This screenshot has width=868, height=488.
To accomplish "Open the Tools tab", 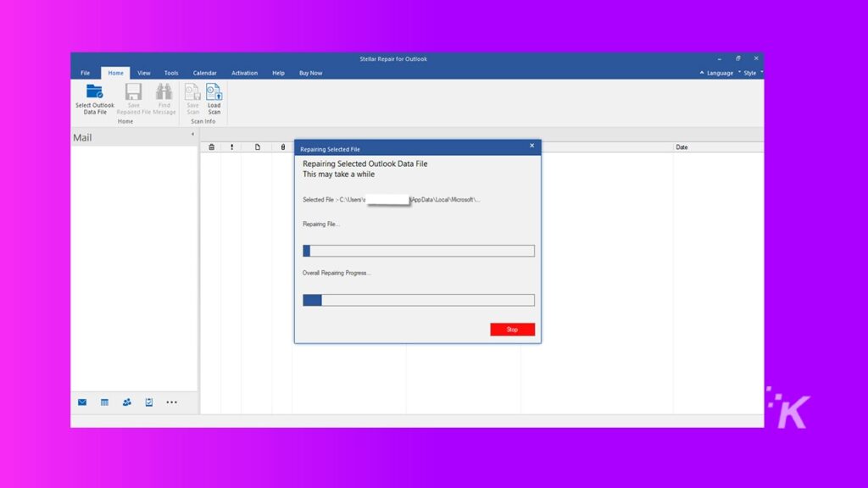I will [171, 73].
